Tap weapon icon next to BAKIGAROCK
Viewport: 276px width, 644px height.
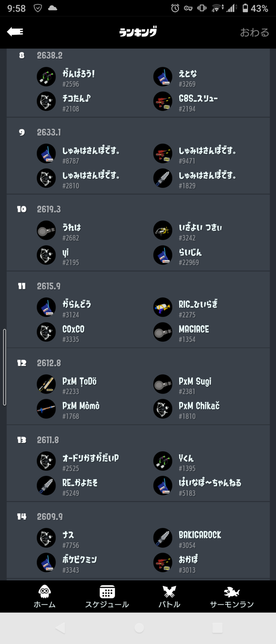coord(163,538)
